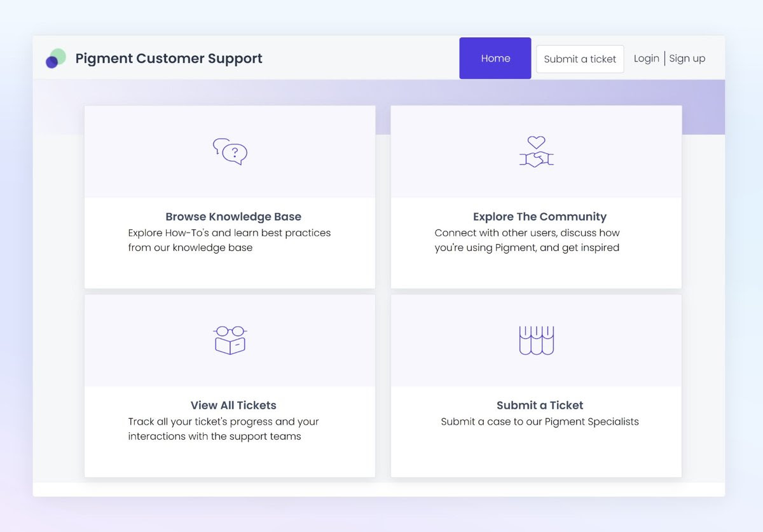Click the How-To's and best practices description
This screenshot has height=532, width=763.
230,240
